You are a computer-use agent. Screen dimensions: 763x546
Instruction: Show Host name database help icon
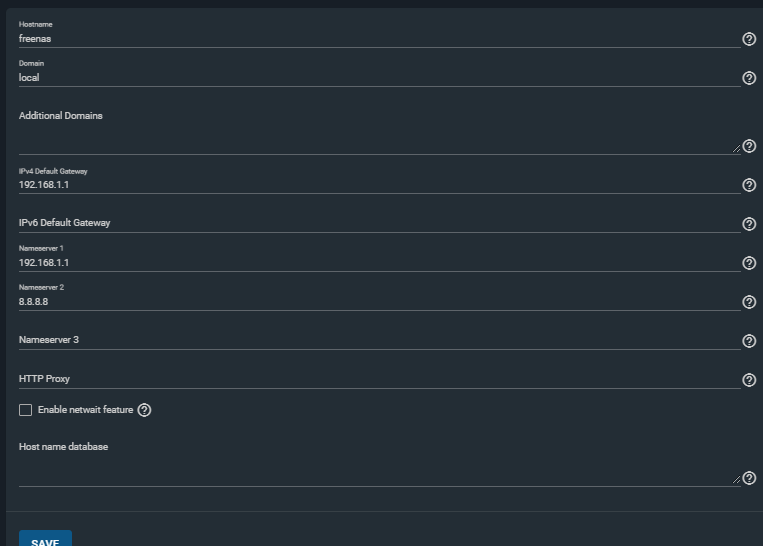749,478
